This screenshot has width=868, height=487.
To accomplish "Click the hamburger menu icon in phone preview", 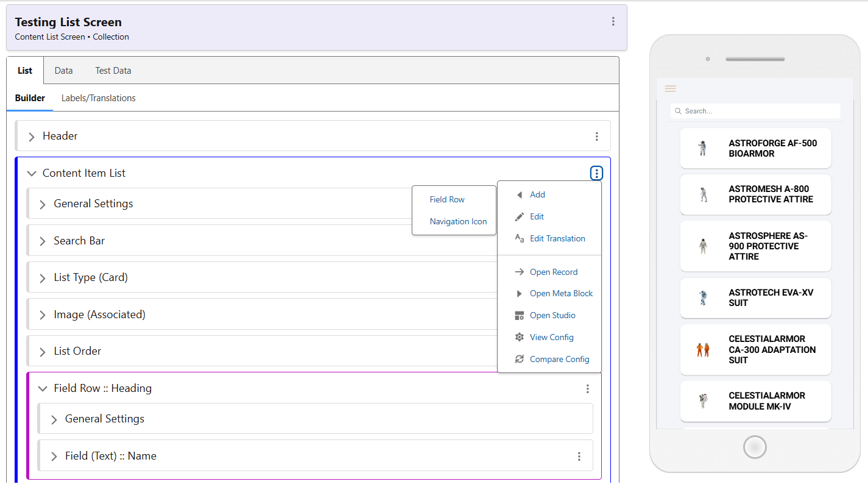I will click(x=670, y=89).
